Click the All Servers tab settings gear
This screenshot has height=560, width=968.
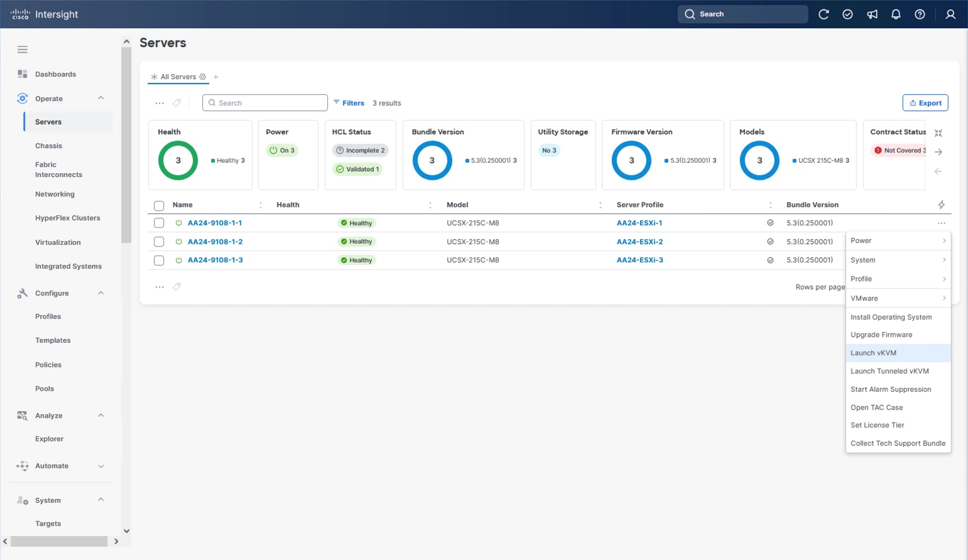(203, 77)
